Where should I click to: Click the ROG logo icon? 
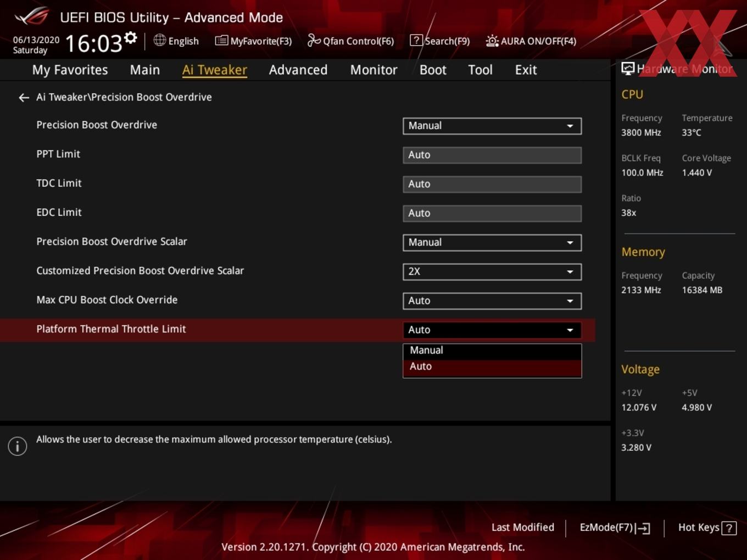[x=32, y=16]
